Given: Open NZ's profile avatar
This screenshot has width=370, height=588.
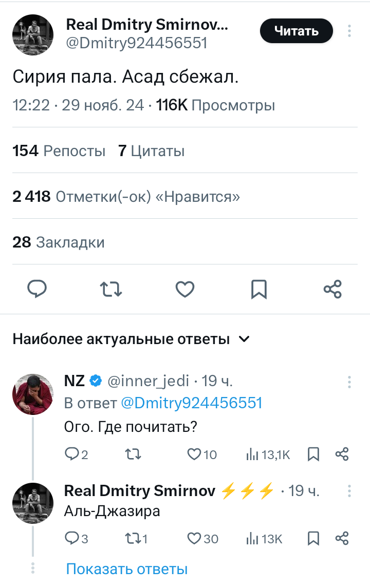Looking at the screenshot, I should (x=33, y=394).
